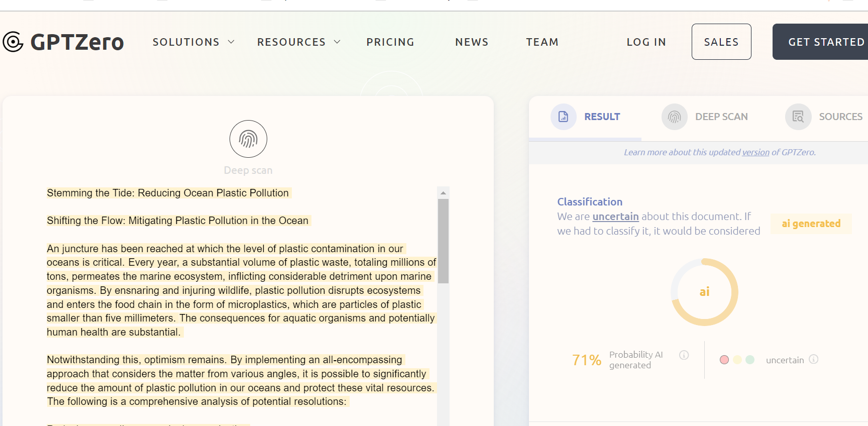This screenshot has height=426, width=868.
Task: Click the red confidence indicator dot
Action: click(x=724, y=360)
